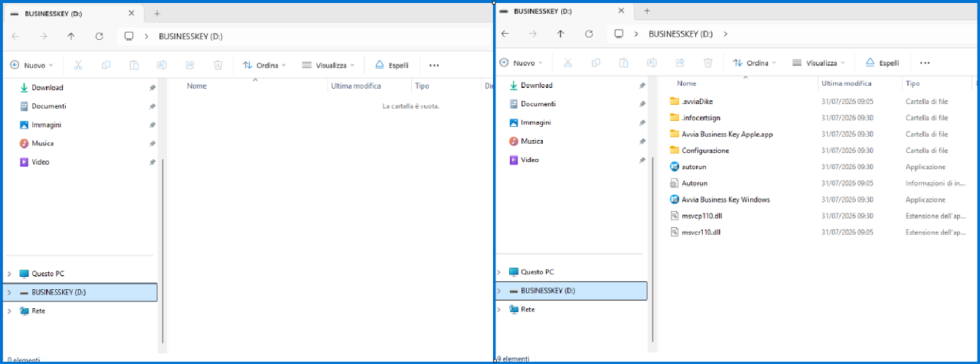Open Visualizza dropdown in left window

(x=328, y=65)
